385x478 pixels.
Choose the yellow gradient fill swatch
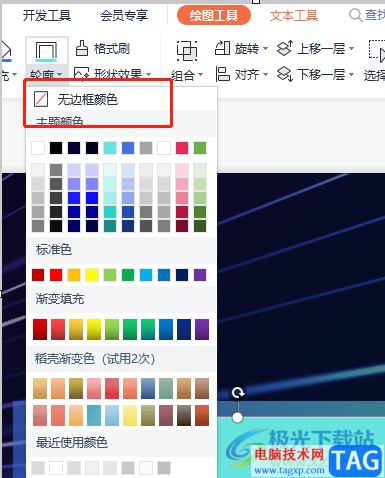click(x=94, y=329)
